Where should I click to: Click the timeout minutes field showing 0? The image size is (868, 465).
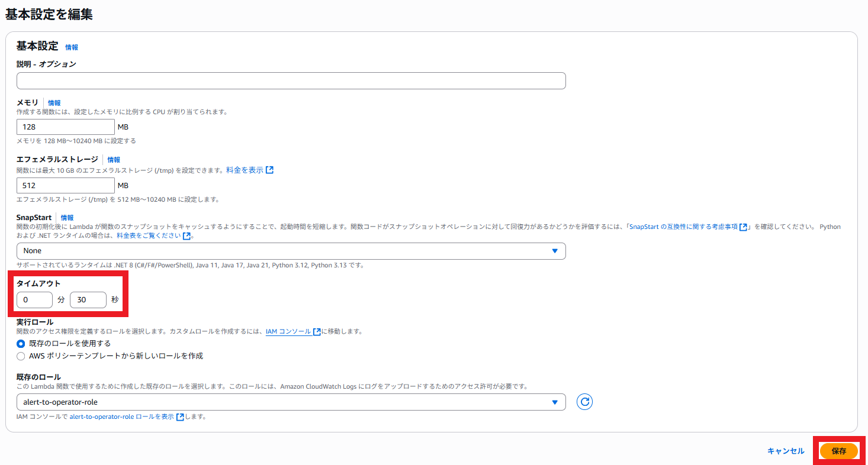34,300
